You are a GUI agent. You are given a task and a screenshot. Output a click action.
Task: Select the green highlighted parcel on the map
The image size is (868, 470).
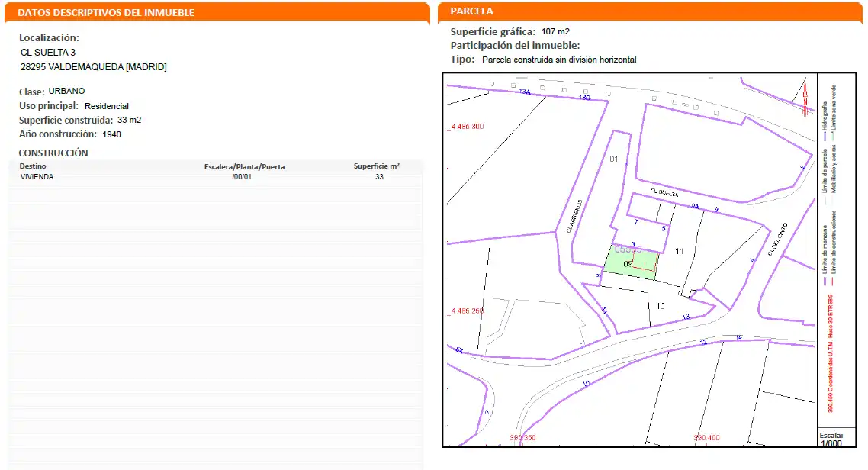point(630,262)
